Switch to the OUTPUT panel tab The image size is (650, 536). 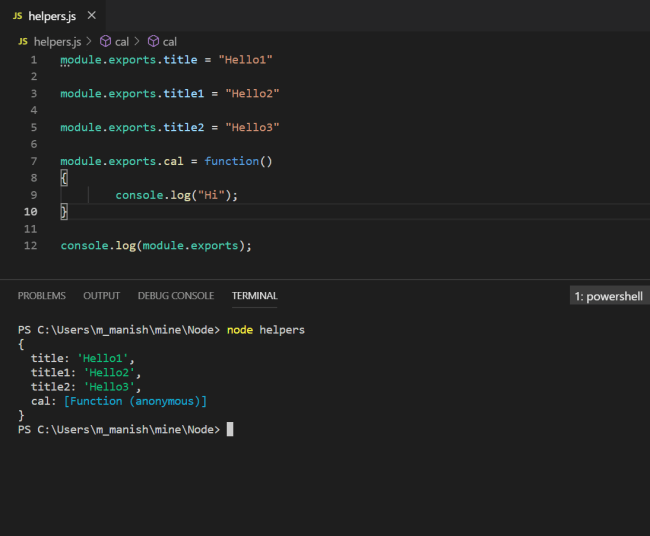click(102, 296)
